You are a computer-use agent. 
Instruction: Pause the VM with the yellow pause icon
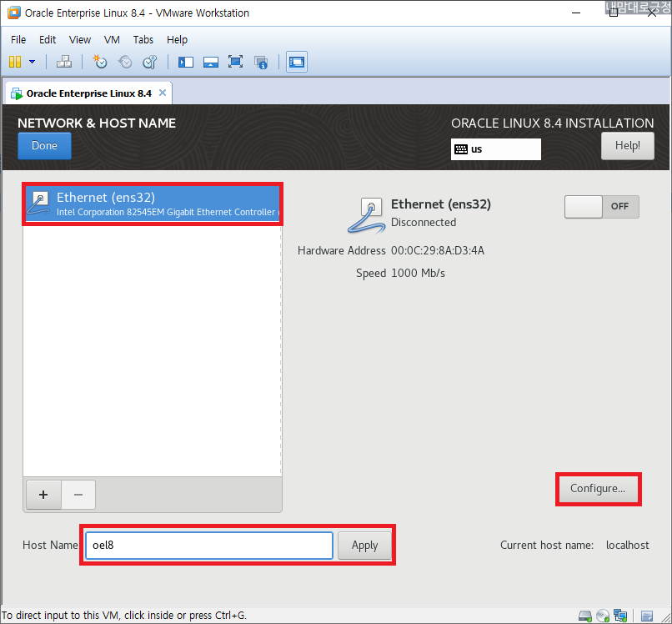(15, 62)
